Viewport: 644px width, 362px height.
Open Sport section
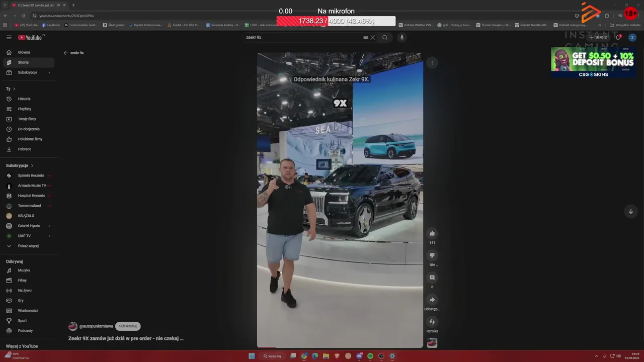click(29, 321)
